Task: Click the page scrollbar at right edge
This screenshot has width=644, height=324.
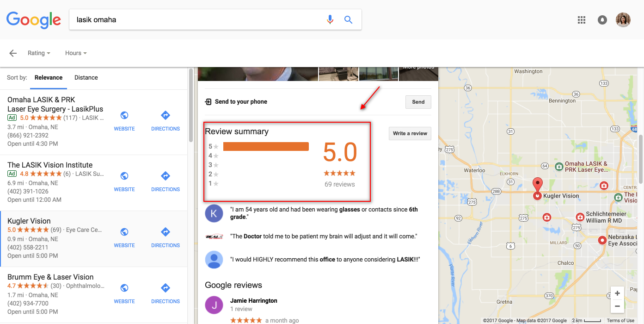Action: [x=641, y=160]
